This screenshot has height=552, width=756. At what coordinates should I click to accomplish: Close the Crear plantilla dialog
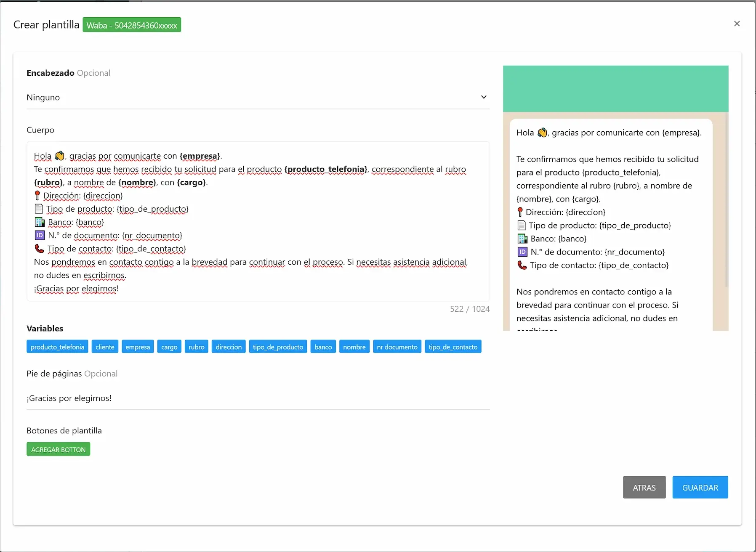pos(737,24)
